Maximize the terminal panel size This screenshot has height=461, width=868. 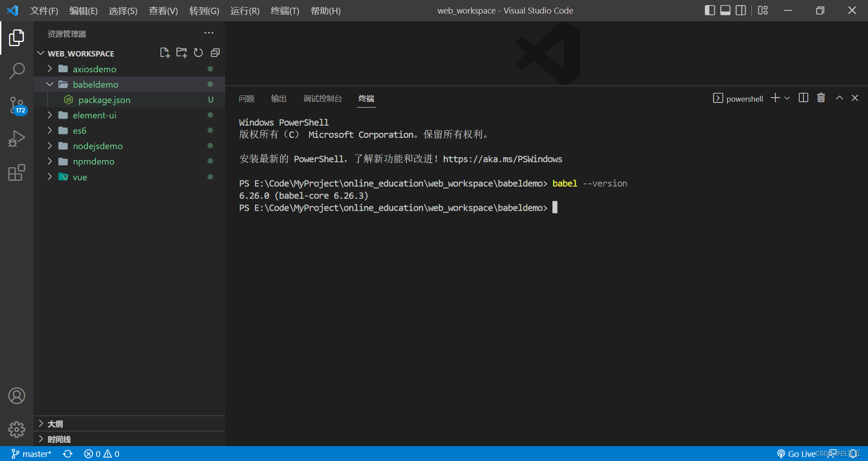(x=840, y=98)
